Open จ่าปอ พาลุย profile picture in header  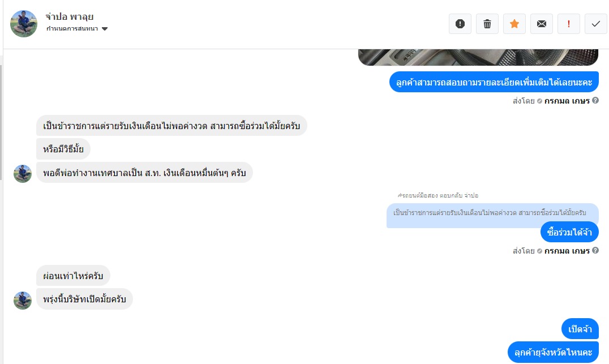coord(24,24)
